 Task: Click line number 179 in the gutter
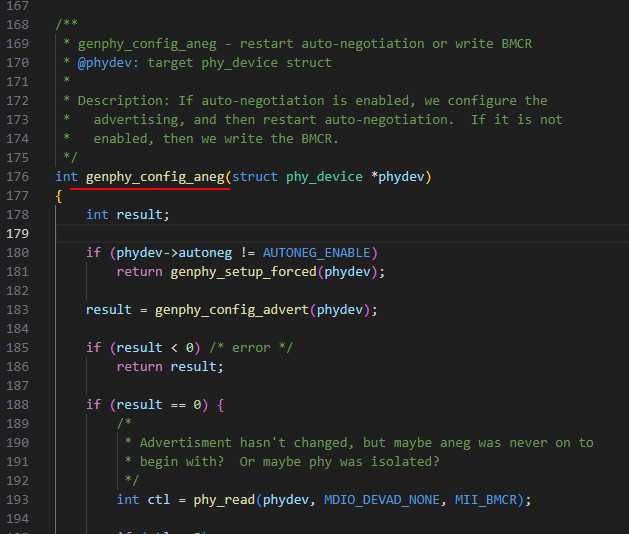pos(18,233)
